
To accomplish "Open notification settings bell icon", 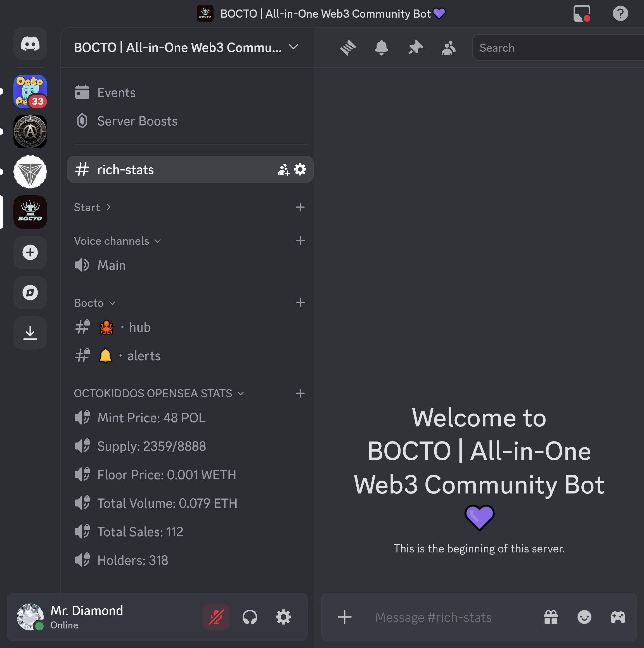I will [x=381, y=48].
